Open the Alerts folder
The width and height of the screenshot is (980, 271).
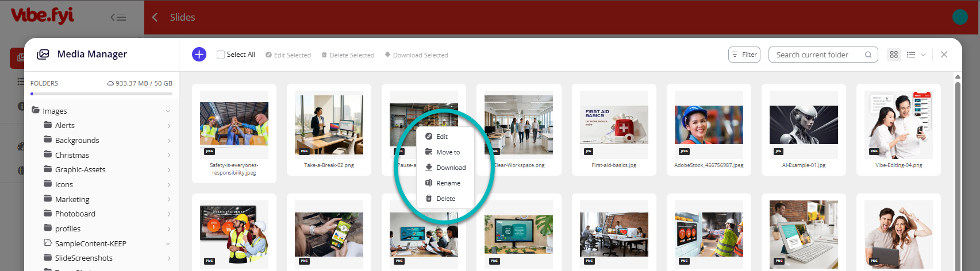59,125
